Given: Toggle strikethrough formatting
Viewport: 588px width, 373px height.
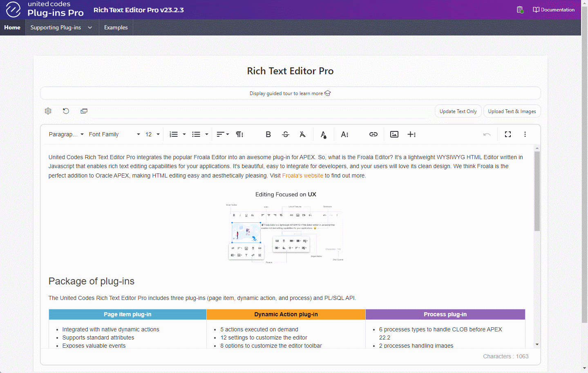Looking at the screenshot, I should [x=286, y=134].
